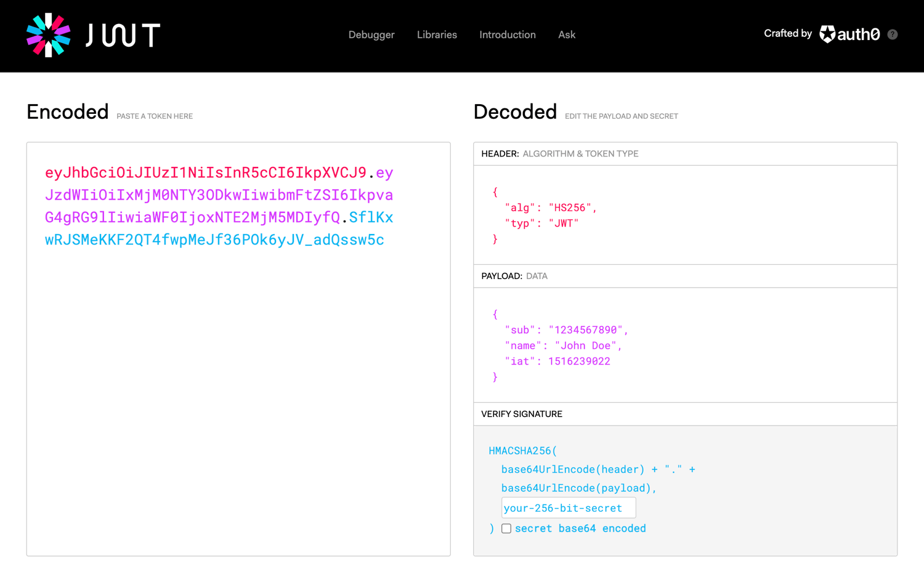Click the base64UrlEncode(payload), line
The image size is (924, 579).
click(579, 488)
